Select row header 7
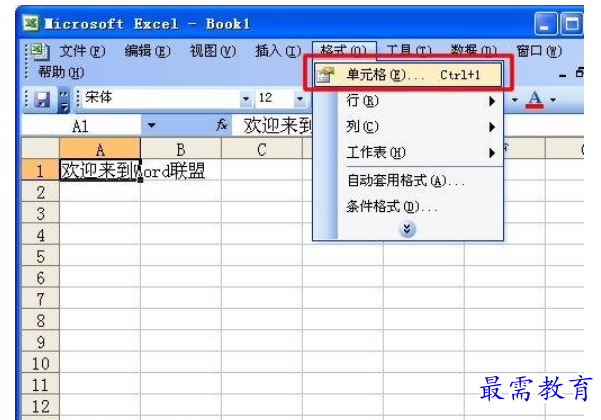601x420 pixels. coord(41,299)
